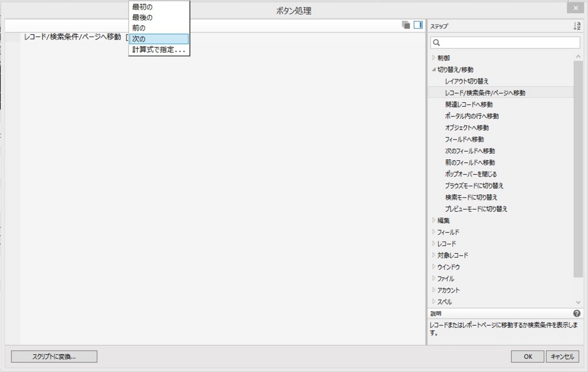Select レイアウト切り替え step
The height and width of the screenshot is (372, 588).
click(466, 81)
